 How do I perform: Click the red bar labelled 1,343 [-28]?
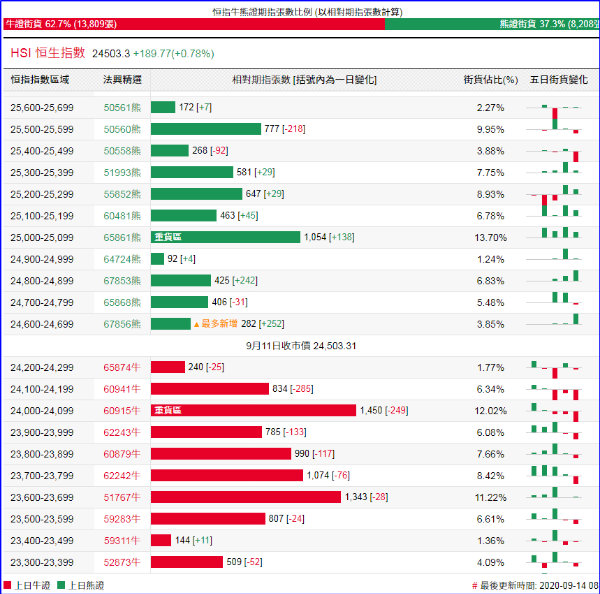click(x=246, y=497)
